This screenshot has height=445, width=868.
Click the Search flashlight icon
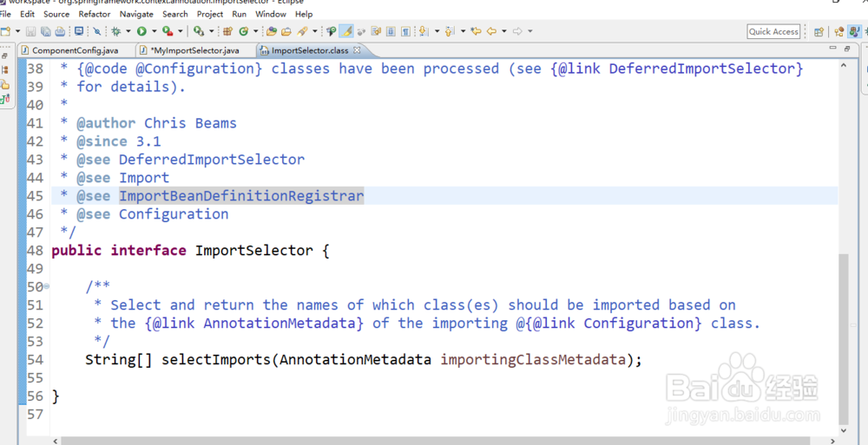(302, 31)
